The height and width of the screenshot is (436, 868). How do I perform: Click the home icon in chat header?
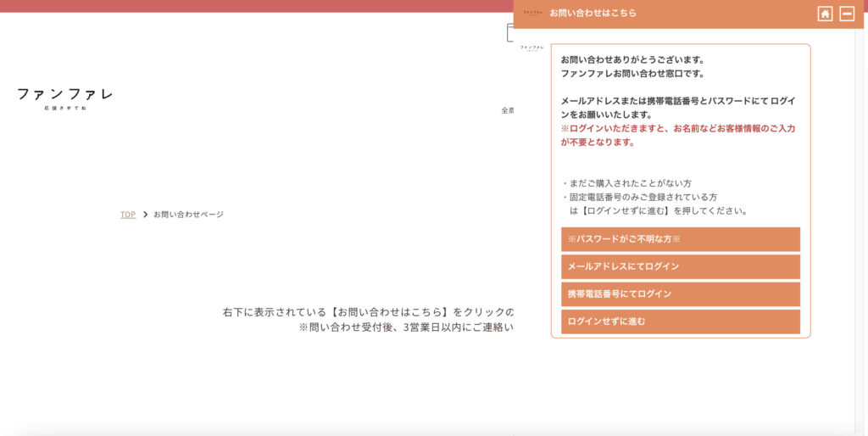click(x=825, y=14)
